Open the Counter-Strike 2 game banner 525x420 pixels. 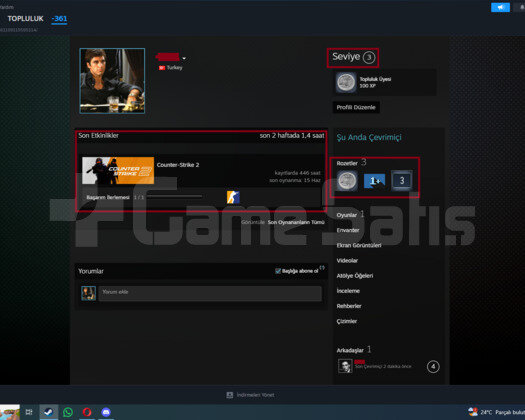[x=118, y=170]
